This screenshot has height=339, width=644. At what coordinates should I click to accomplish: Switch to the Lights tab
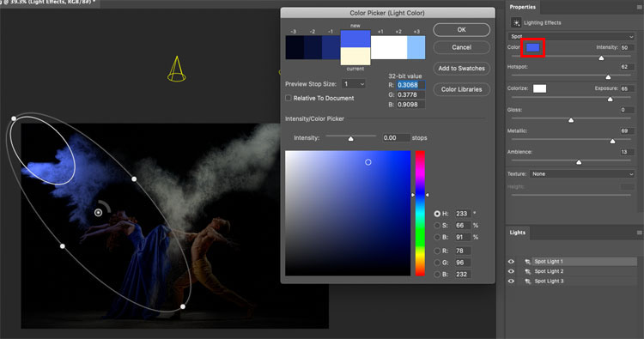pyautogui.click(x=518, y=233)
